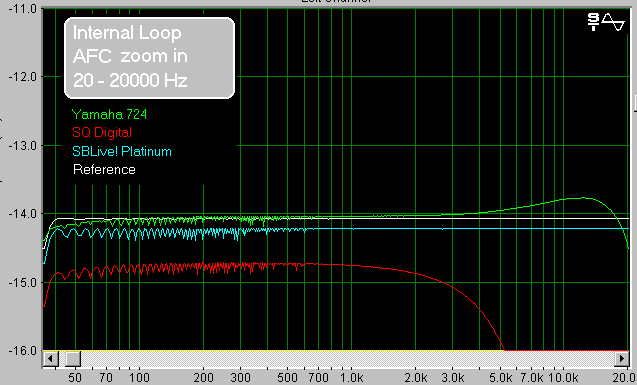Select the green Yamaha 724 legend label

pyautogui.click(x=109, y=115)
